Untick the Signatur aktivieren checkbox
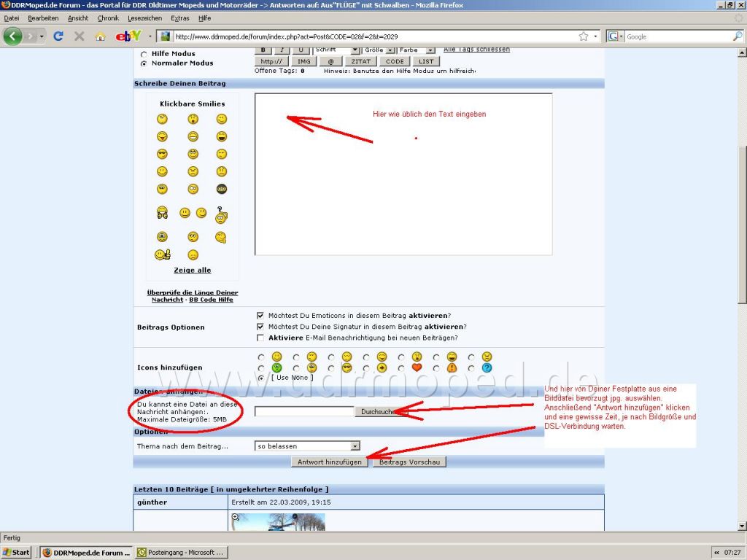This screenshot has height=560, width=747. click(260, 327)
